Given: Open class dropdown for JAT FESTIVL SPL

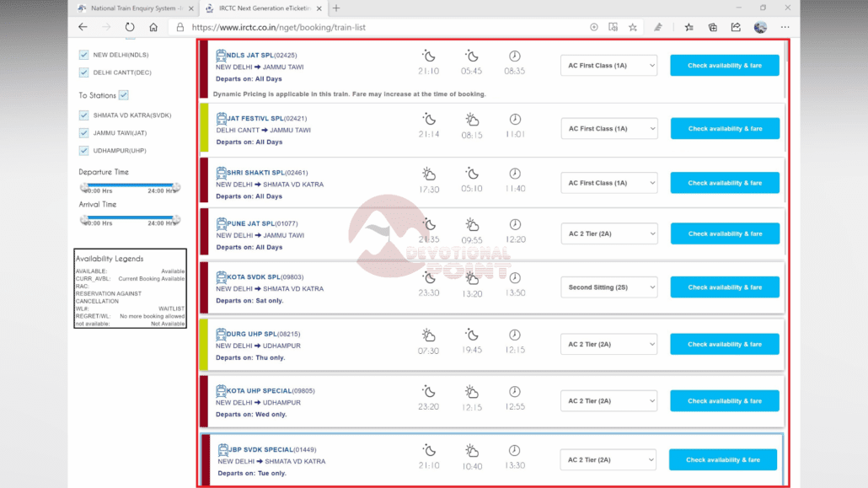Looking at the screenshot, I should click(x=609, y=128).
